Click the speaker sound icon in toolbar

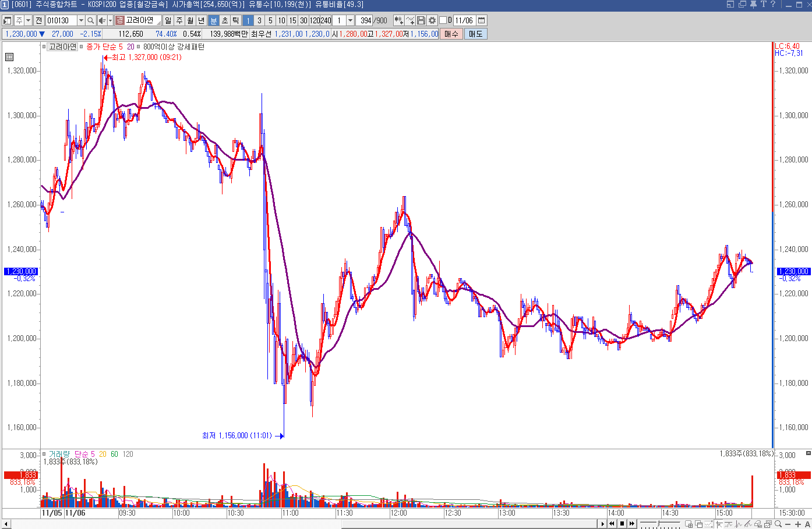pos(102,20)
